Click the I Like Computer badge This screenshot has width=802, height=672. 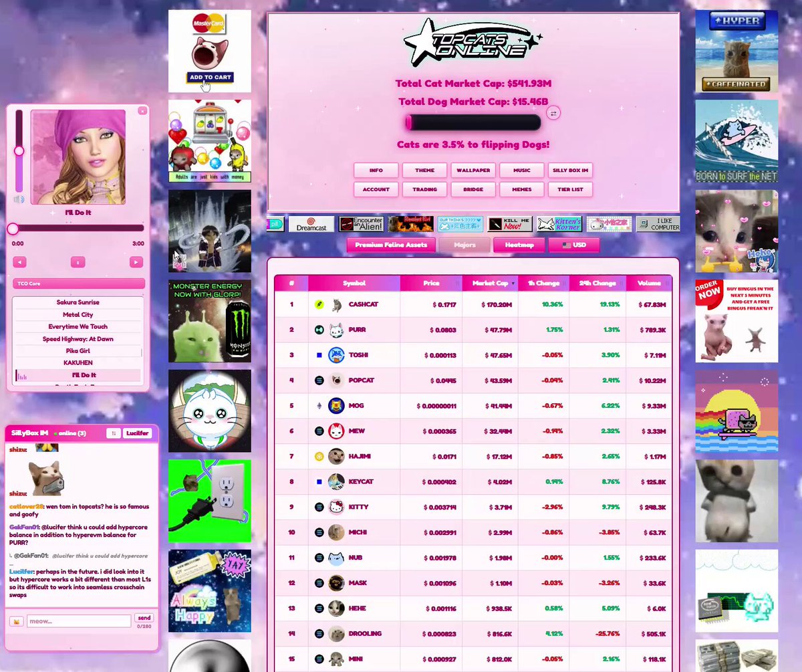658,224
